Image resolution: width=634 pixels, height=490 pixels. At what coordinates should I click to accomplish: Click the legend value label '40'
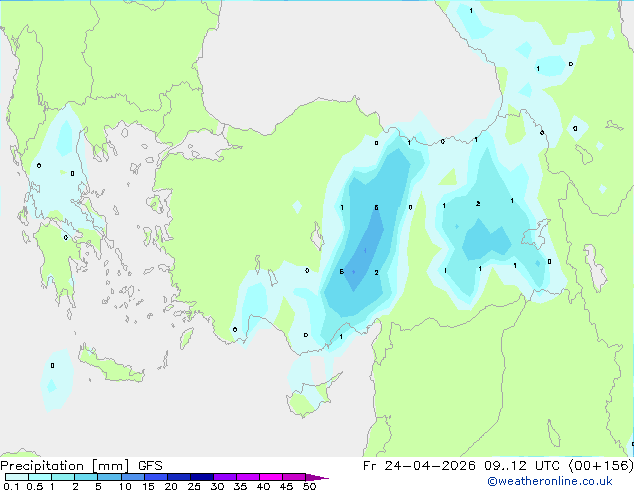click(263, 486)
